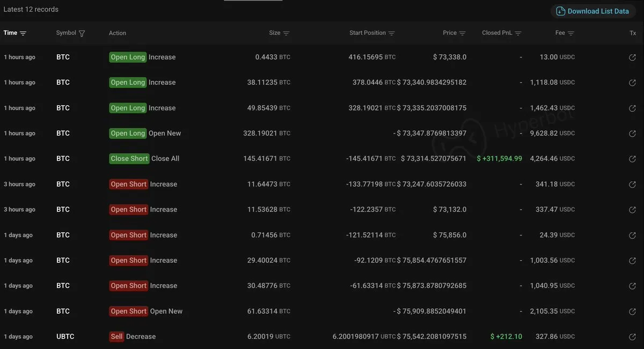Select the Close Short action badge

tap(129, 159)
